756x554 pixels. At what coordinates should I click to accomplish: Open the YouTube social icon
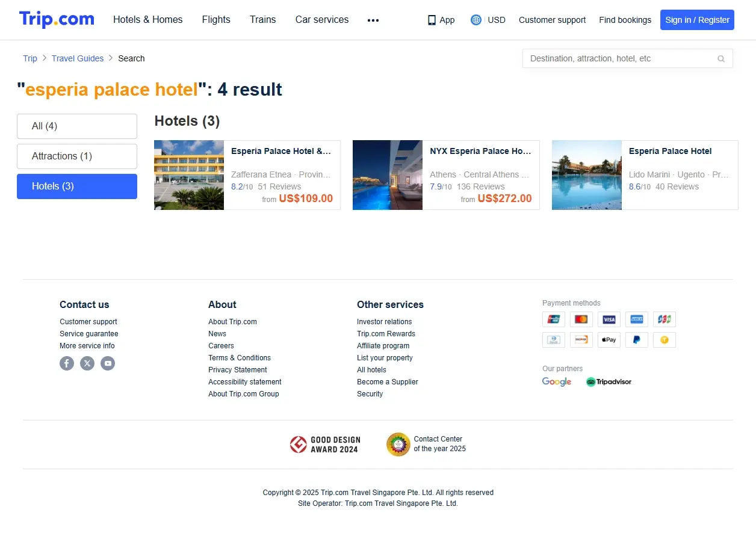(108, 363)
